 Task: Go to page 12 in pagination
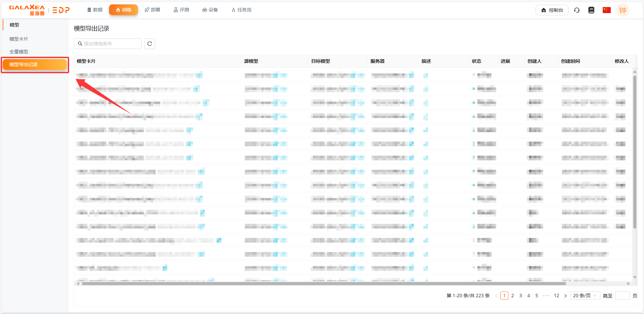click(x=556, y=296)
